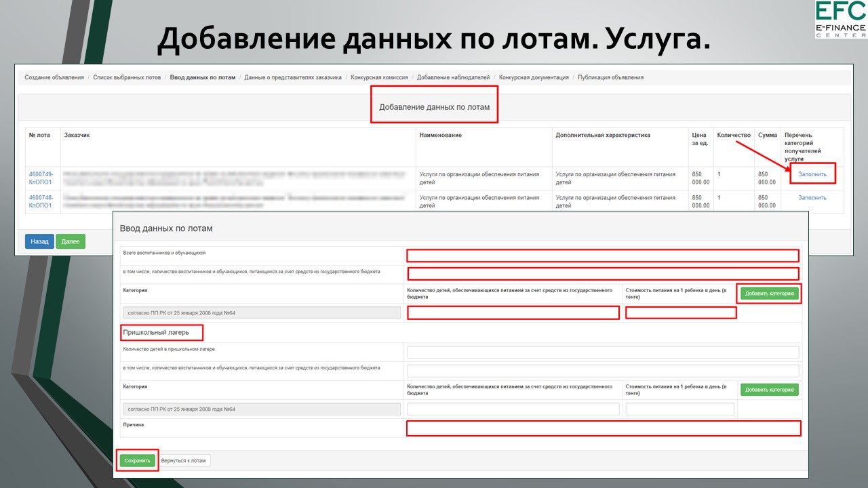The image size is (868, 488).
Task: Open the Конкурсная документация step
Action: 534,77
